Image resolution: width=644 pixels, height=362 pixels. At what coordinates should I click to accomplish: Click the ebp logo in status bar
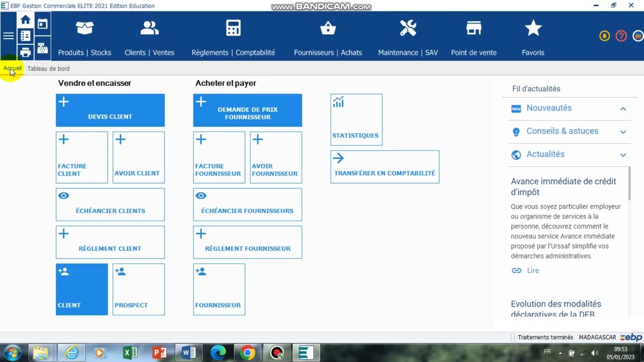631,337
